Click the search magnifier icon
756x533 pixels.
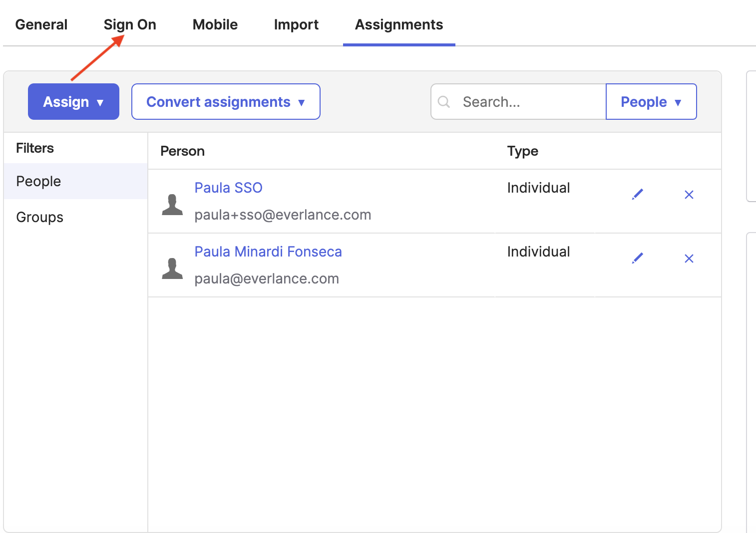click(x=444, y=102)
